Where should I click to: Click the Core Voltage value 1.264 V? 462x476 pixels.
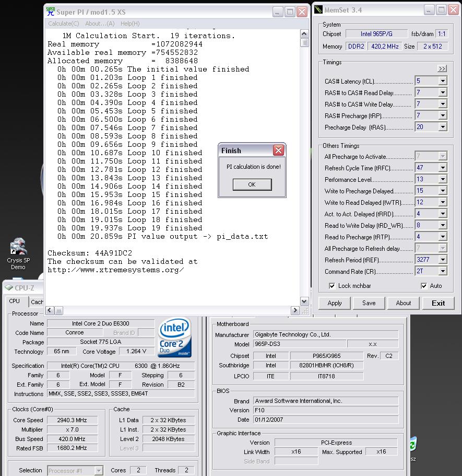pos(136,351)
